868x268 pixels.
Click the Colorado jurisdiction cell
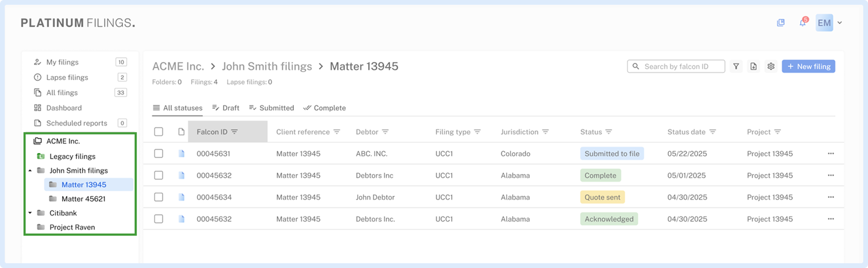[x=516, y=154]
